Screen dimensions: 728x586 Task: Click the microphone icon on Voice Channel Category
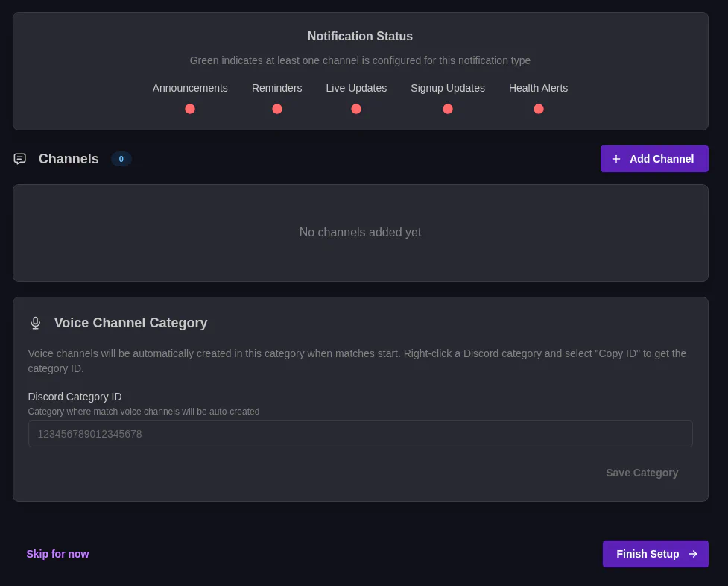tap(35, 323)
